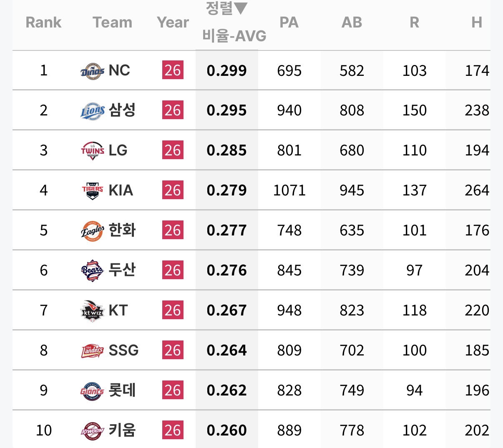Click the Samsung Lions team logo
503x448 pixels.
[x=92, y=111]
